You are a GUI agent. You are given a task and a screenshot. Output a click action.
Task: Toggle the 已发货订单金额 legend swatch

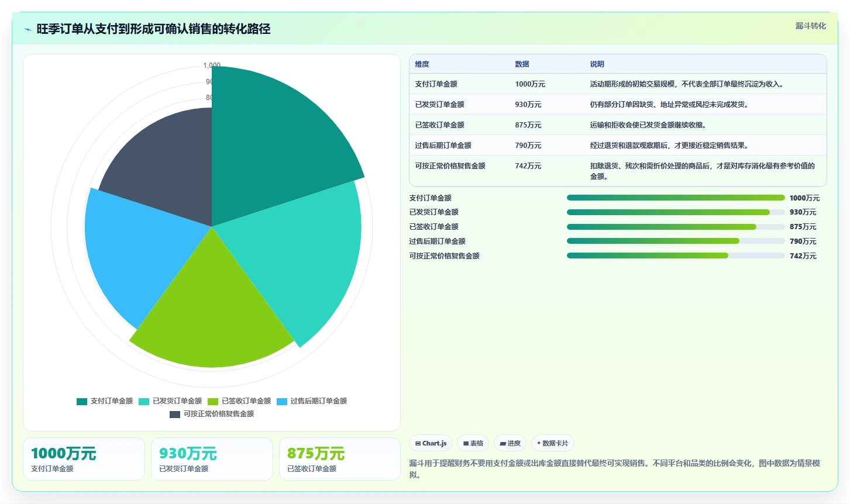144,401
